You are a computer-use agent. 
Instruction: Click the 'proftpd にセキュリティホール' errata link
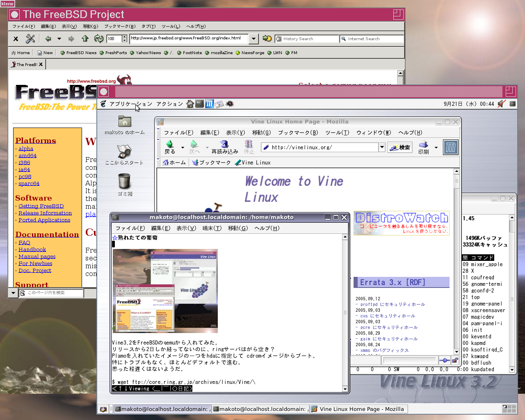[x=393, y=304]
